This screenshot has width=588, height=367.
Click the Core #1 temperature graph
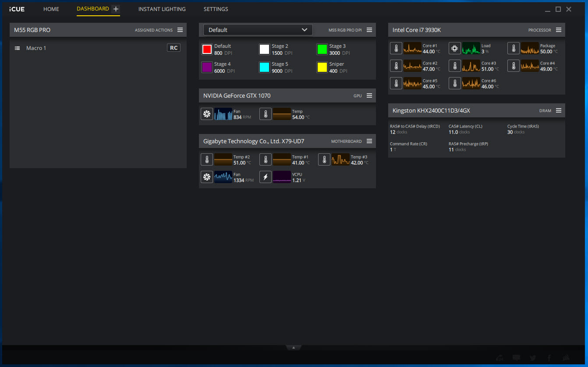pos(412,48)
